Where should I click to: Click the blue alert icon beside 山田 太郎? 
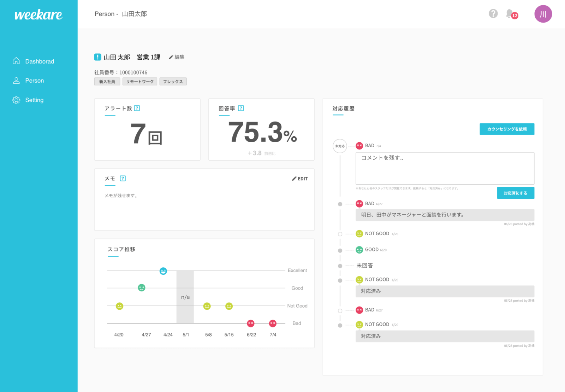(98, 57)
